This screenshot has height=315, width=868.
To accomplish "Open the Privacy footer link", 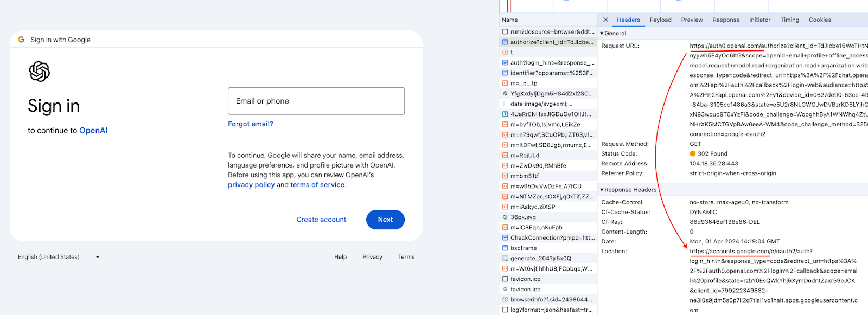I will 372,257.
